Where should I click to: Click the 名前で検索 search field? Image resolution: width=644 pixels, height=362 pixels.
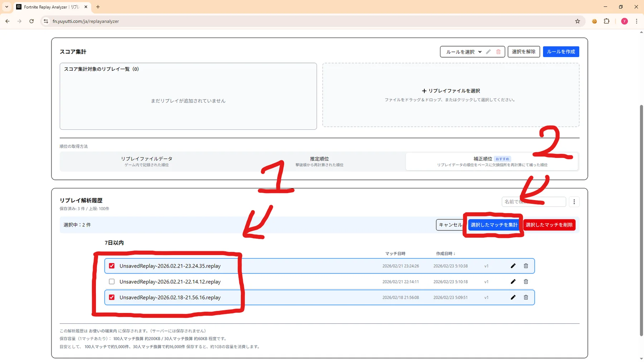click(x=534, y=202)
